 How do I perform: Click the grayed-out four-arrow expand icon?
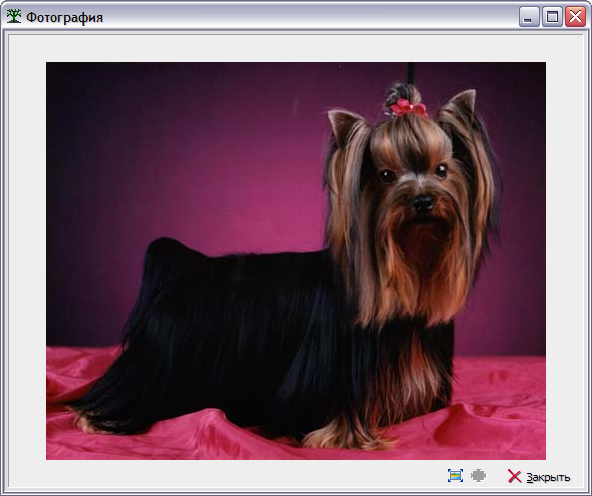coord(478,476)
